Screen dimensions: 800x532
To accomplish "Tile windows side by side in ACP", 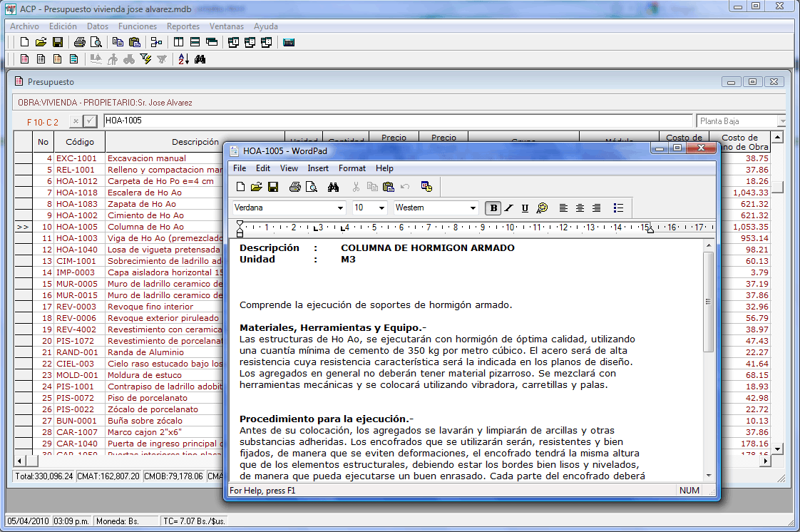I will [x=178, y=42].
